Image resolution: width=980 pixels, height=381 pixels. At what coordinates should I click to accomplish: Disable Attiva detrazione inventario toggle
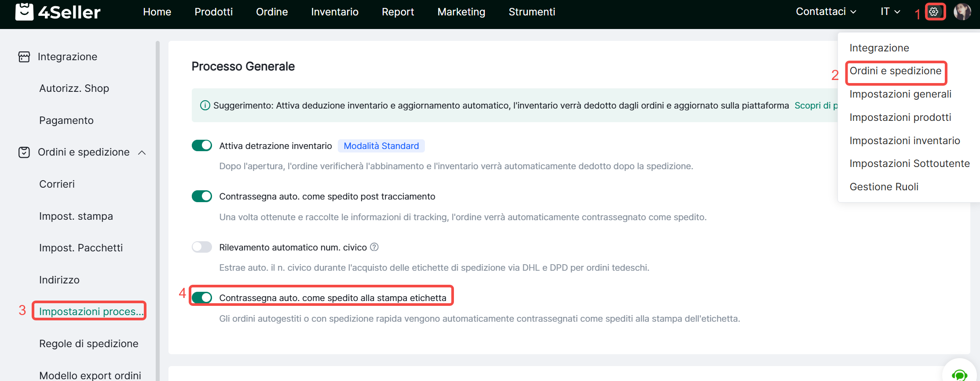pos(202,145)
